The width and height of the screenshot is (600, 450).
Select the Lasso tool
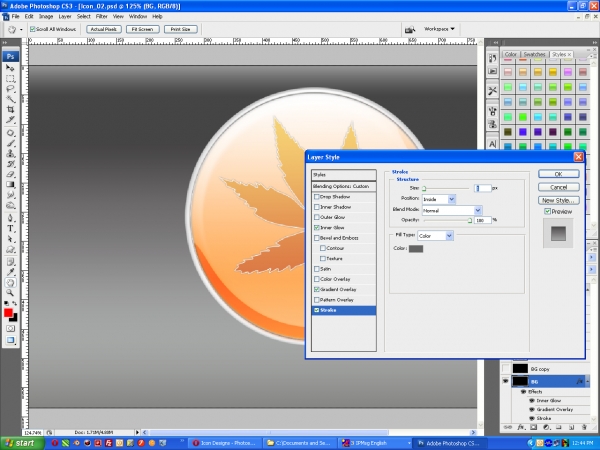pos(10,89)
